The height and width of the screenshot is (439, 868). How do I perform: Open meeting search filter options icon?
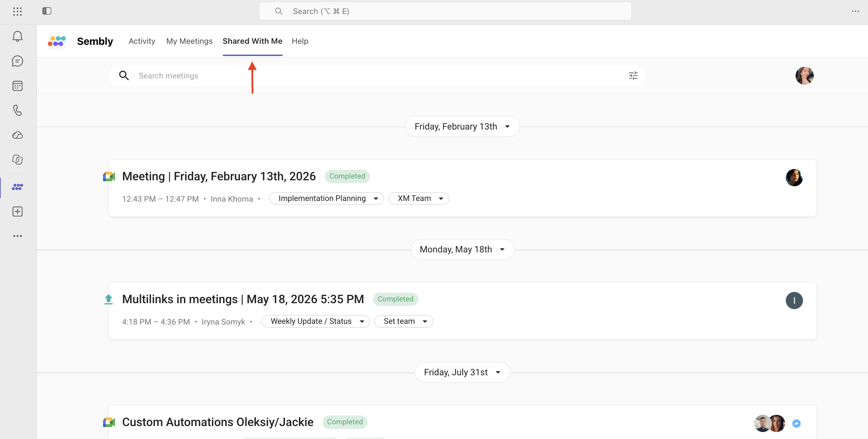pos(633,76)
